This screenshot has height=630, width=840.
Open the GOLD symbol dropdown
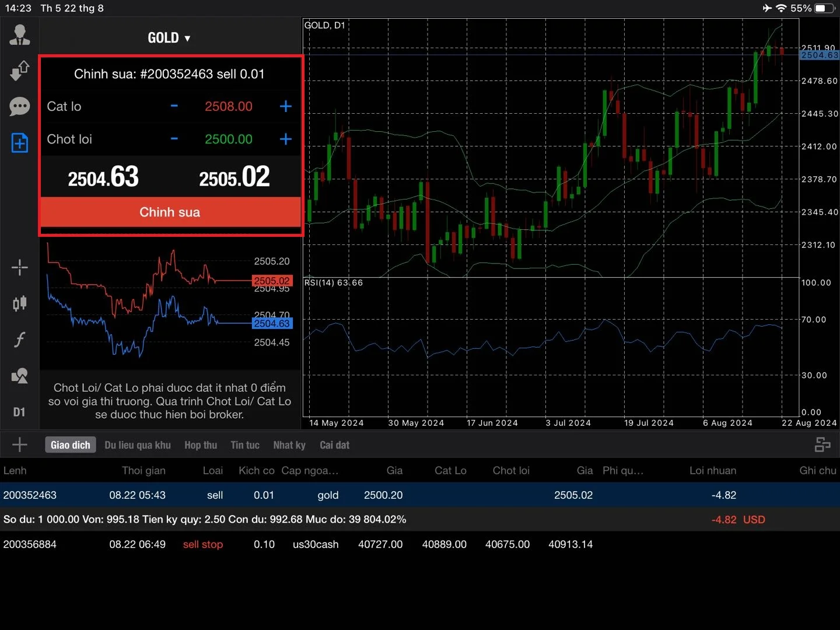169,38
